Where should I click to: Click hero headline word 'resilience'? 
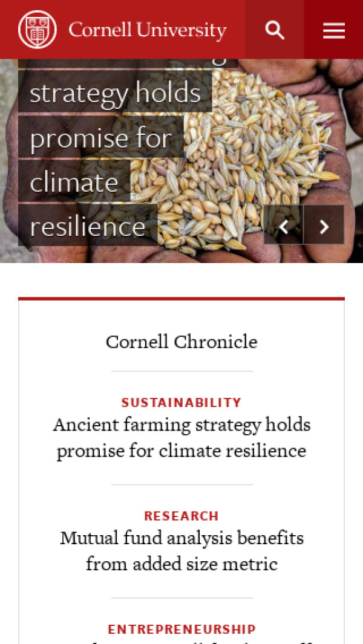(88, 227)
